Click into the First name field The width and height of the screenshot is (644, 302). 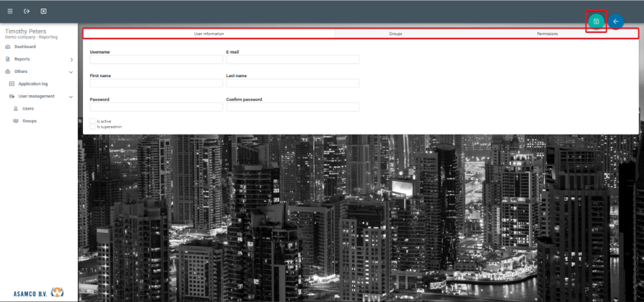pyautogui.click(x=156, y=84)
